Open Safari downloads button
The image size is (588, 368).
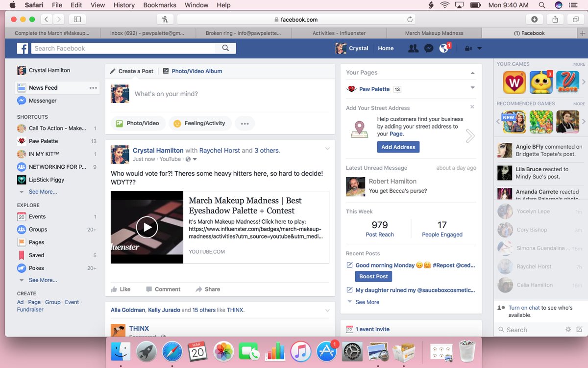(534, 20)
